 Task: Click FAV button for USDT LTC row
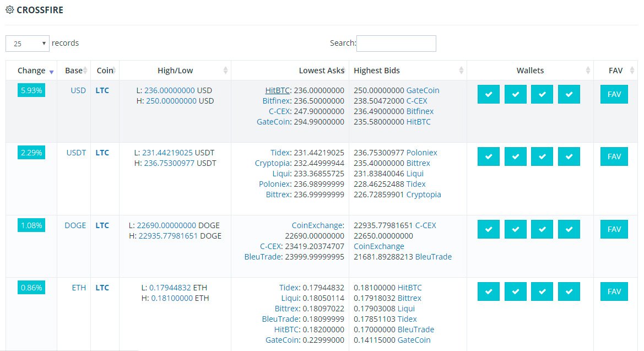tap(614, 156)
